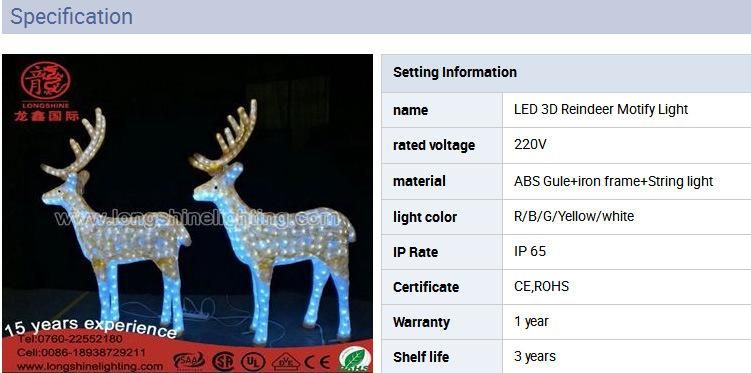Click the CE certification mark
The width and height of the screenshot is (751, 373).
317,362
